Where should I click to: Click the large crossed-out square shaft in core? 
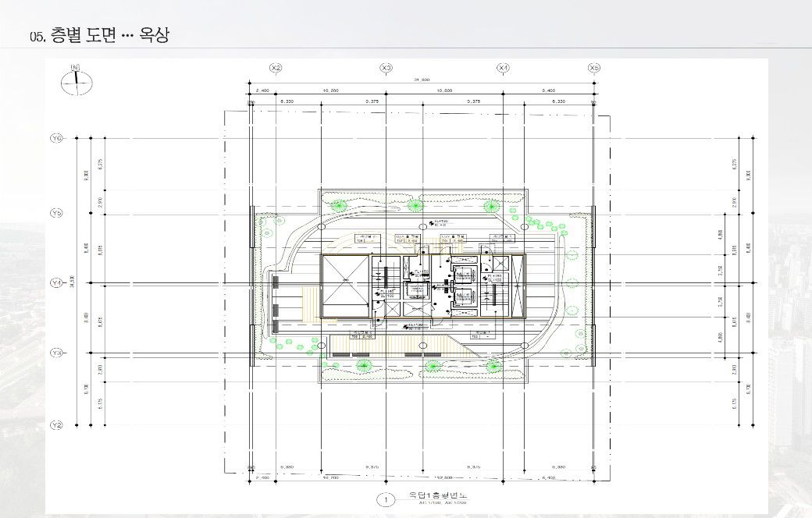point(345,286)
